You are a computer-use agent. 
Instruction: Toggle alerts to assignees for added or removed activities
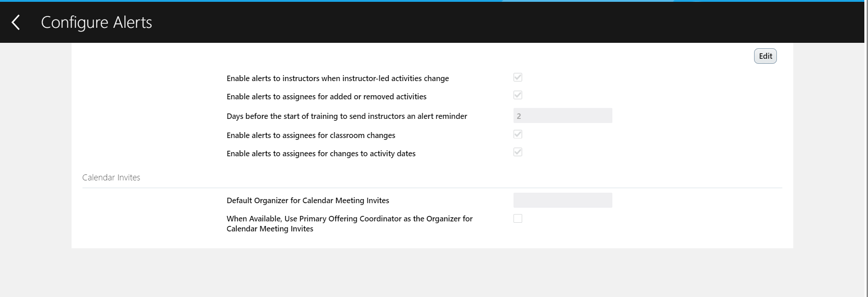pyautogui.click(x=517, y=95)
